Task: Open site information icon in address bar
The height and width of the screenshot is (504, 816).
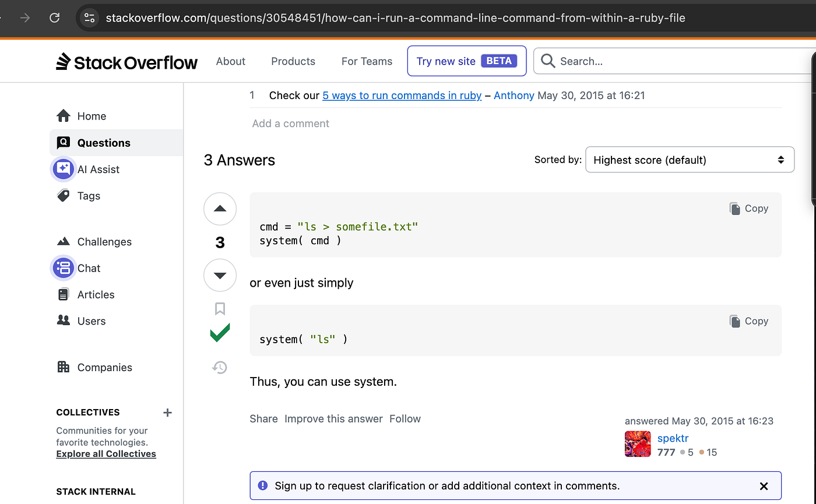Action: 89,17
